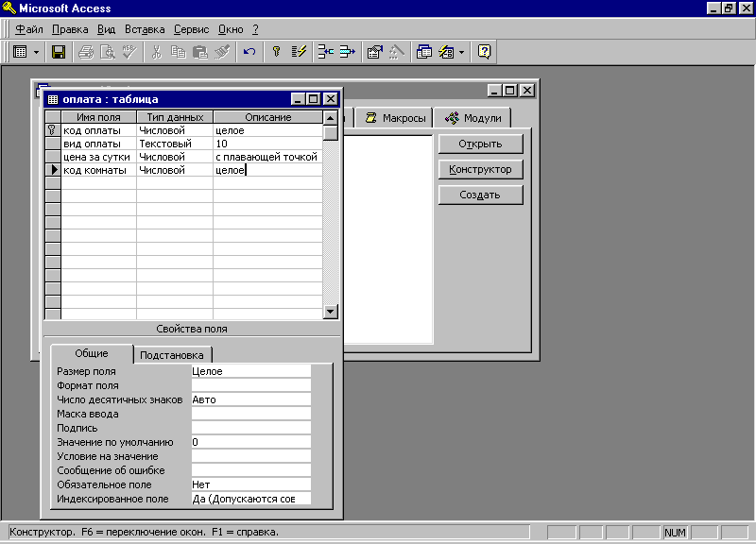Image resolution: width=756 pixels, height=544 pixels.
Task: Click the New Object toolbar icon
Action: [x=446, y=52]
